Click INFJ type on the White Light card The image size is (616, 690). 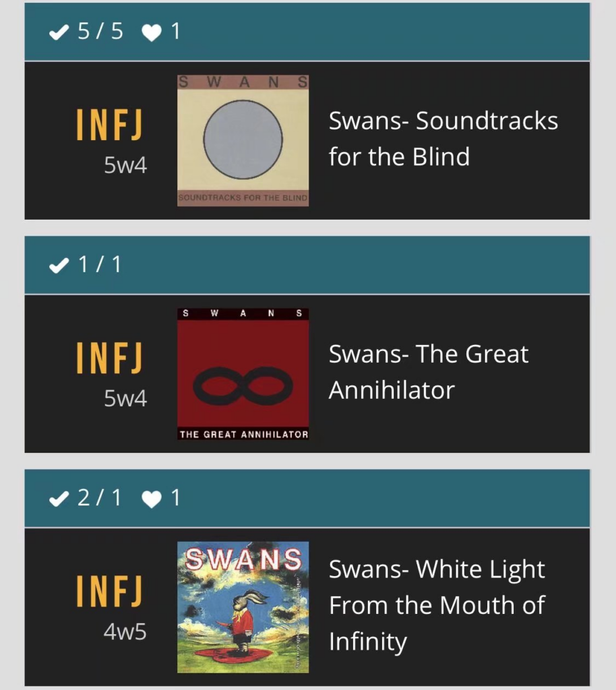click(x=109, y=591)
